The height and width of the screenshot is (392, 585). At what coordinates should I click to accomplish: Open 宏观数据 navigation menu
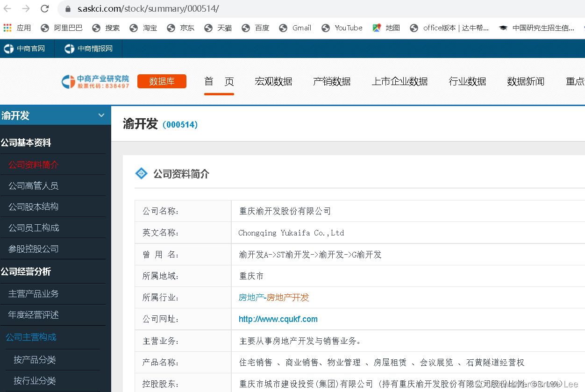tap(274, 82)
